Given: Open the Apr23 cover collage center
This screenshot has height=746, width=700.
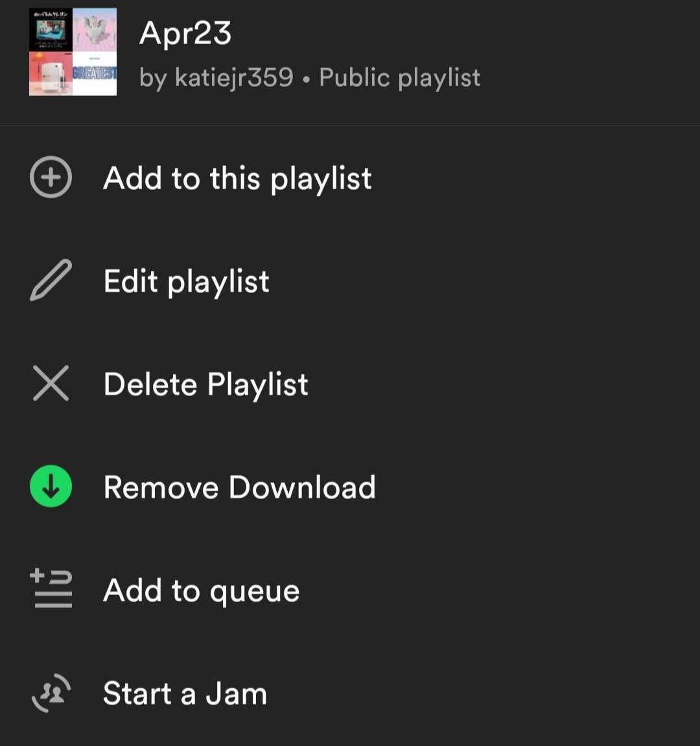Looking at the screenshot, I should coord(73,52).
